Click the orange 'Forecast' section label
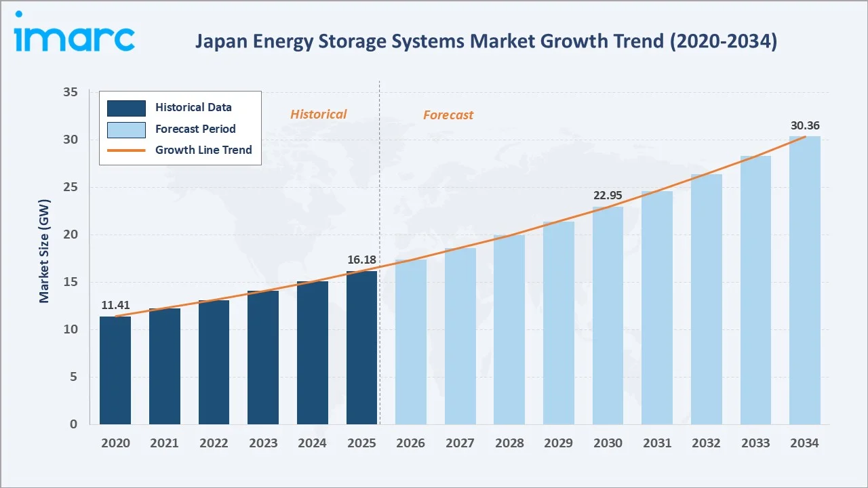The height and width of the screenshot is (488, 868). pyautogui.click(x=448, y=115)
